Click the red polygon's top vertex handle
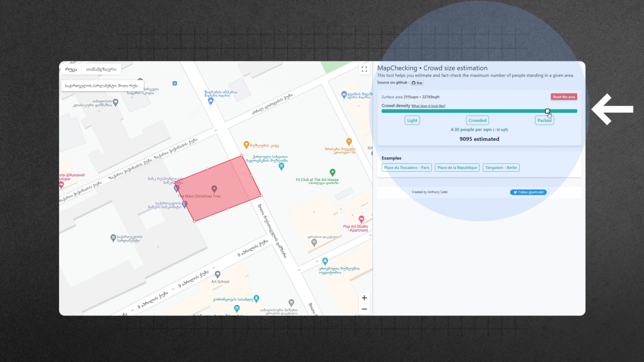The image size is (644, 362). 242,156
